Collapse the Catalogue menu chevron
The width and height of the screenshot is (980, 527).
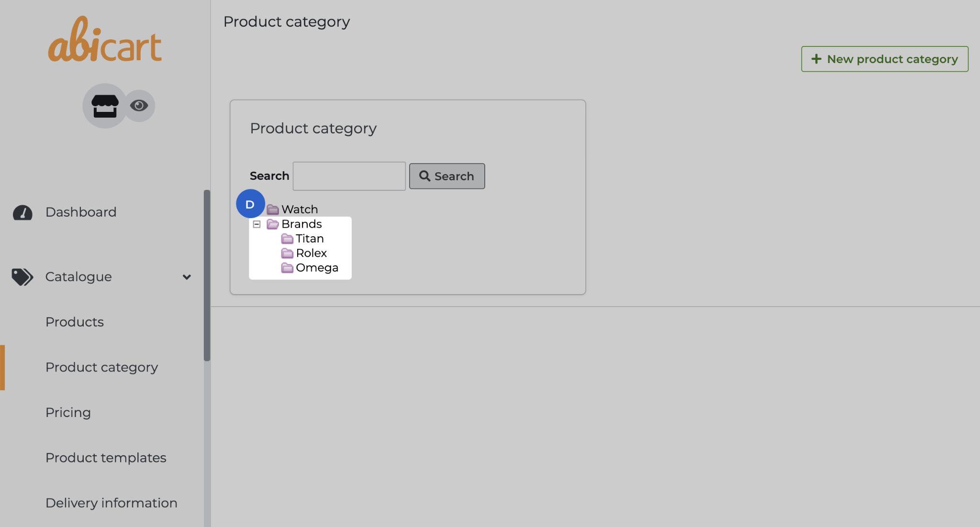click(x=187, y=277)
